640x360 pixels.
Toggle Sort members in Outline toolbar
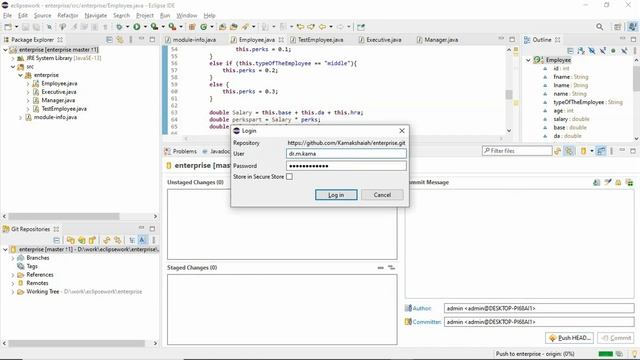[x=581, y=51]
